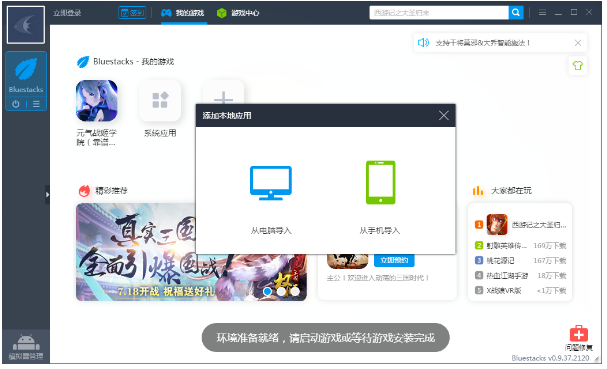Image resolution: width=607 pixels, height=369 pixels.
Task: Open the rank 5 game with VR in its name
Action: click(x=520, y=290)
